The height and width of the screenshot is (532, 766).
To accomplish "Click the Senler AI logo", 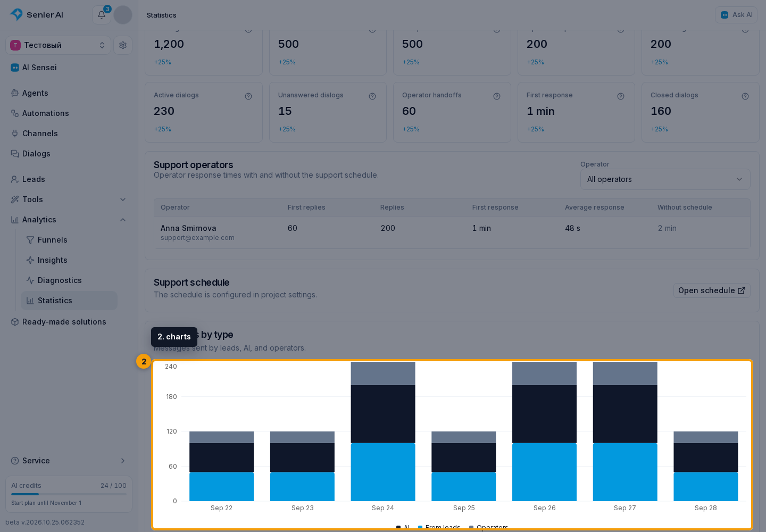I will click(37, 15).
